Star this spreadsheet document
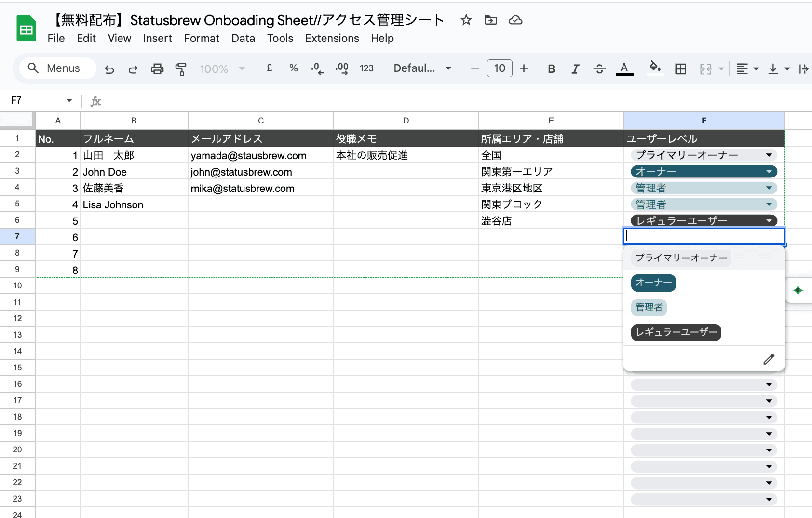This screenshot has width=812, height=518. [466, 20]
